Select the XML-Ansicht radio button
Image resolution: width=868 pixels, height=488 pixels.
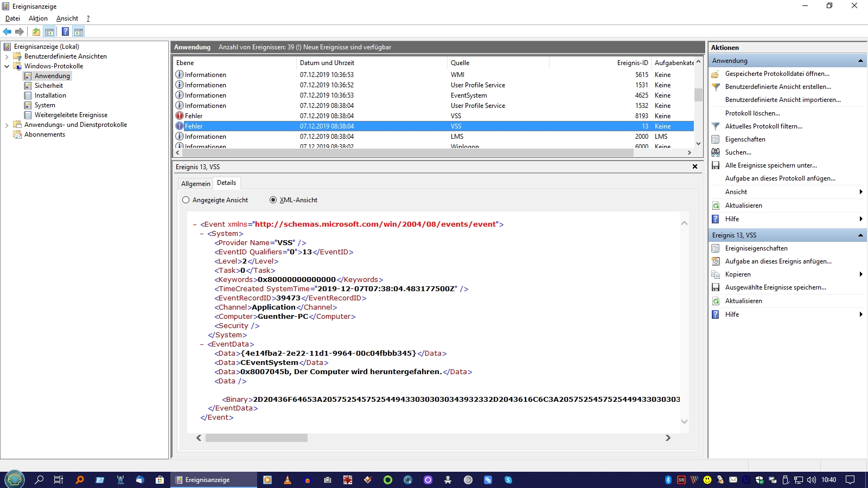pos(273,200)
